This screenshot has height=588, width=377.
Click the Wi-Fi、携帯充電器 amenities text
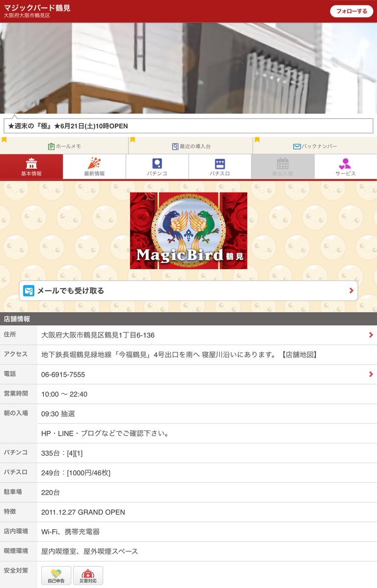[71, 532]
